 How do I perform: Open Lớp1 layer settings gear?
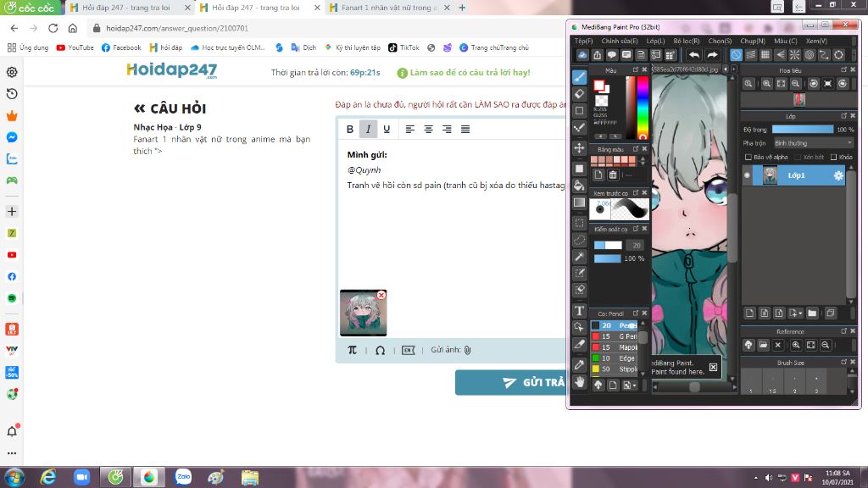point(838,175)
